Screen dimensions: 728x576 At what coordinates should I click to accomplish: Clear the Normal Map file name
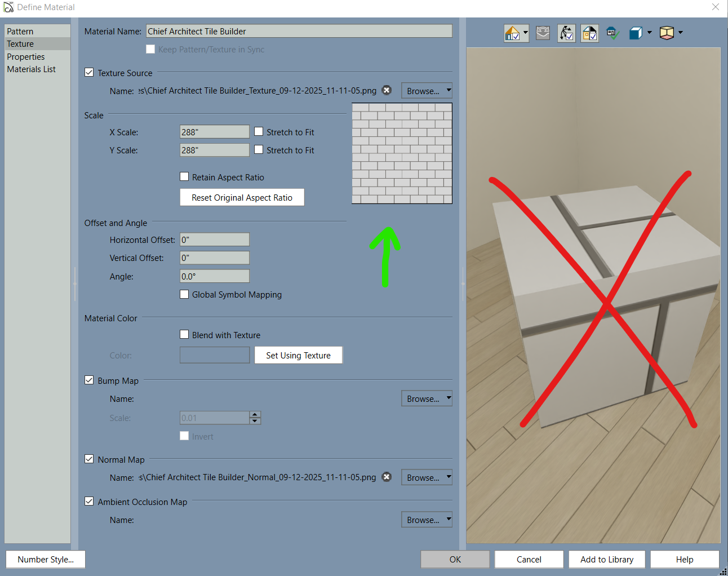387,477
